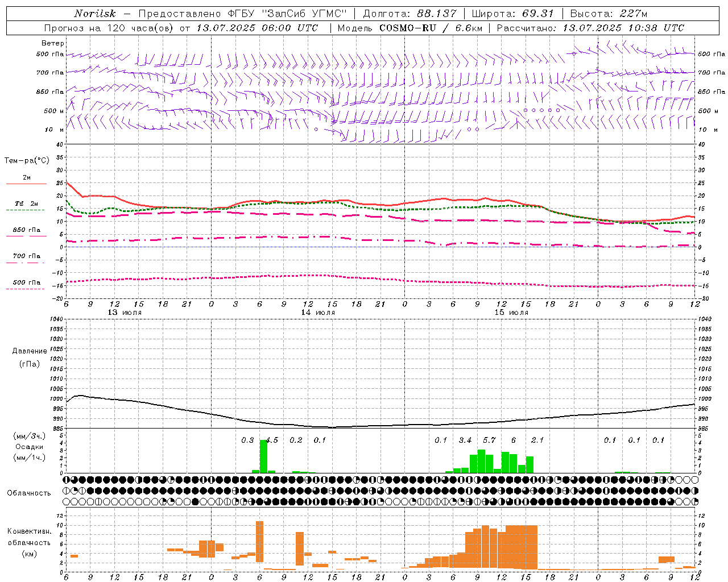Click the "4.5" precipitation total value
Image resolution: width=728 pixels, height=582 pixels.
click(272, 440)
